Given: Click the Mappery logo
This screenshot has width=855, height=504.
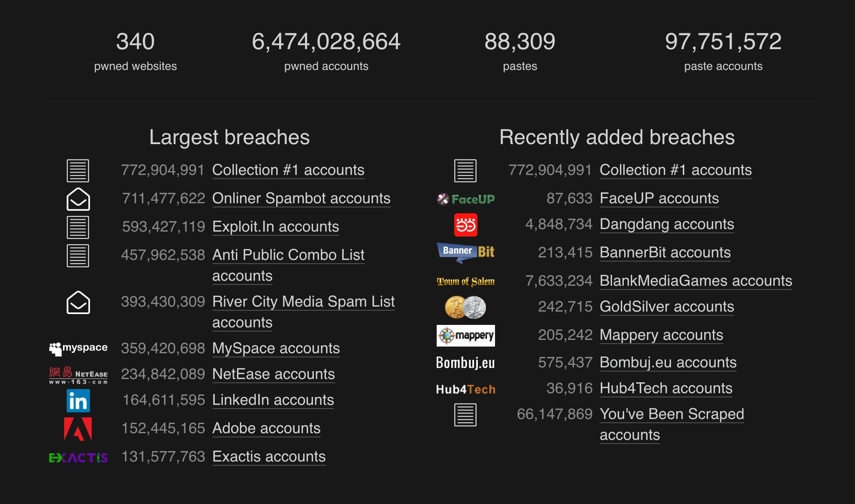Looking at the screenshot, I should pyautogui.click(x=465, y=335).
